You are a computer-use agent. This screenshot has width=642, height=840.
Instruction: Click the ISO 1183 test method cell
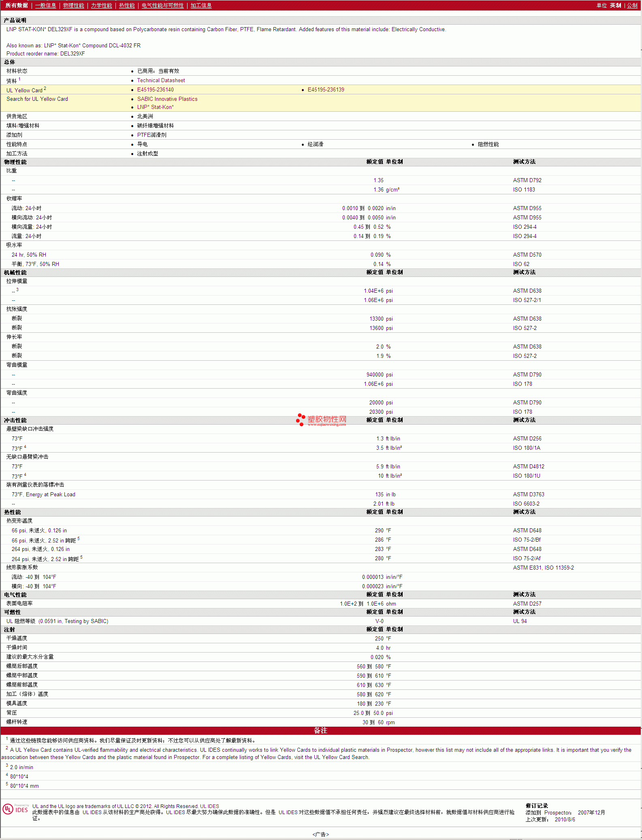tap(524, 189)
